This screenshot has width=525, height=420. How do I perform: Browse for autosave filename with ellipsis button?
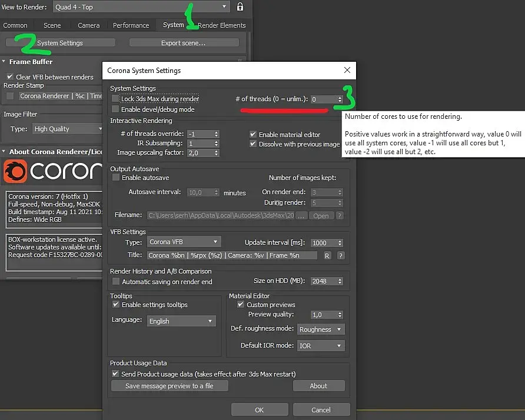point(301,215)
